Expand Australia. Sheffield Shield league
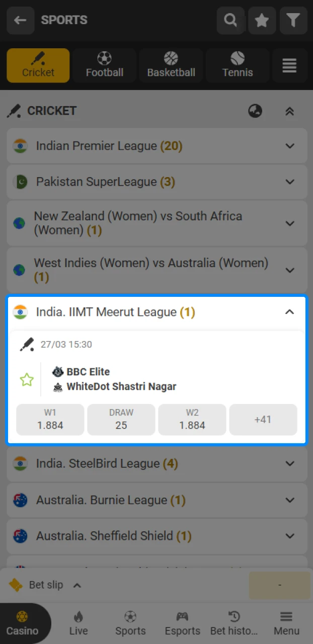This screenshot has width=313, height=644. point(289,536)
